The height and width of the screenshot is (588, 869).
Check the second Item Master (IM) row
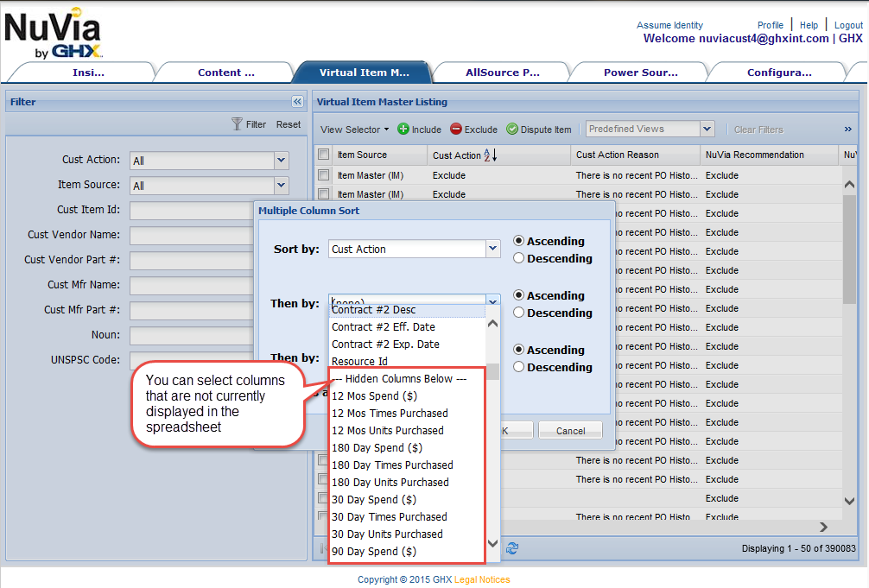(324, 194)
